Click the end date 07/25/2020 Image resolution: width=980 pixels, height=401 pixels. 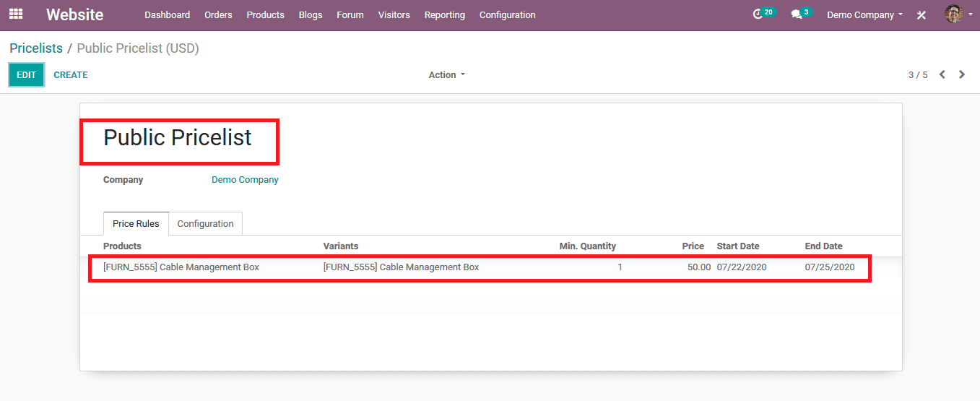coord(830,267)
